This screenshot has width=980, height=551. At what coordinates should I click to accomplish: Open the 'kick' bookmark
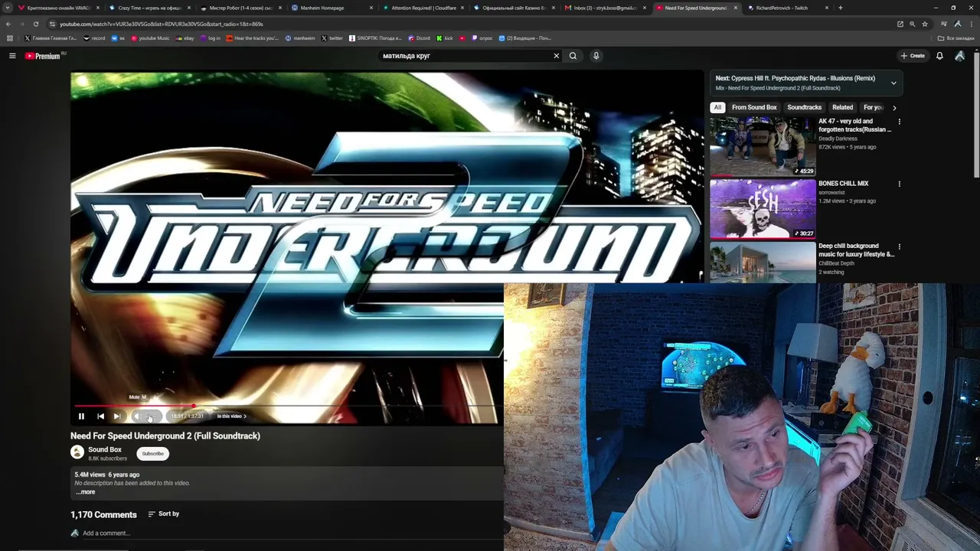(445, 38)
